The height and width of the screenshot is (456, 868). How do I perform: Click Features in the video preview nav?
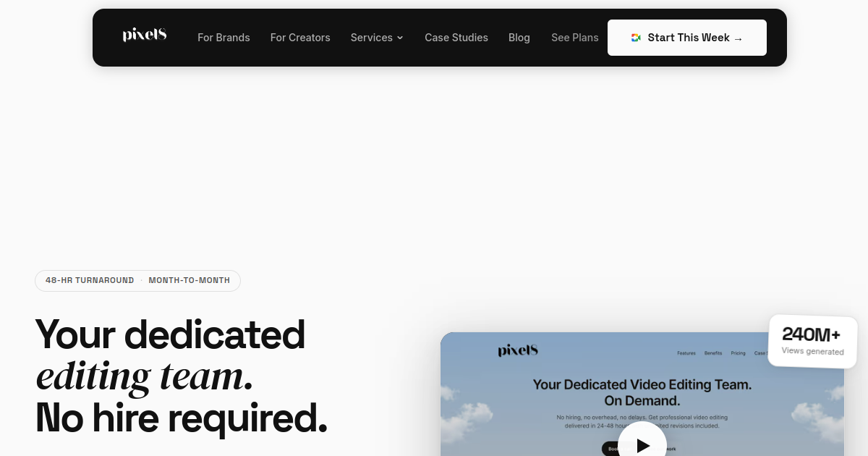(x=686, y=353)
